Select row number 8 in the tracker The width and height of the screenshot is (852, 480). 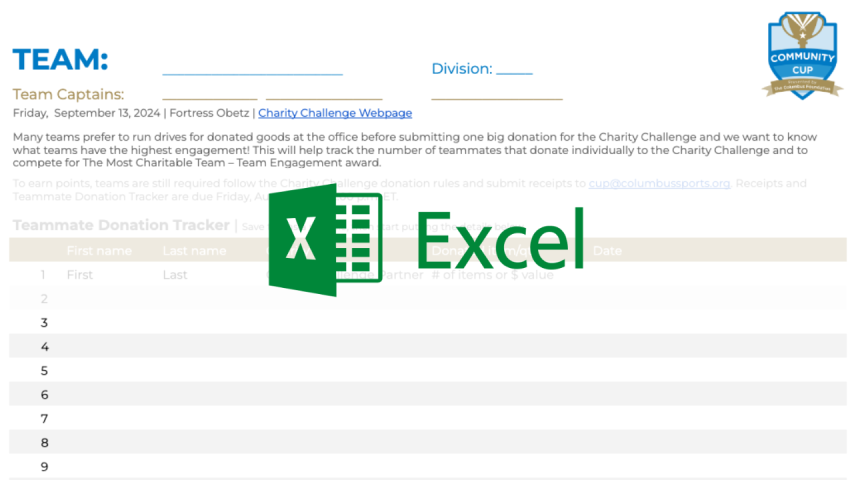(x=45, y=442)
